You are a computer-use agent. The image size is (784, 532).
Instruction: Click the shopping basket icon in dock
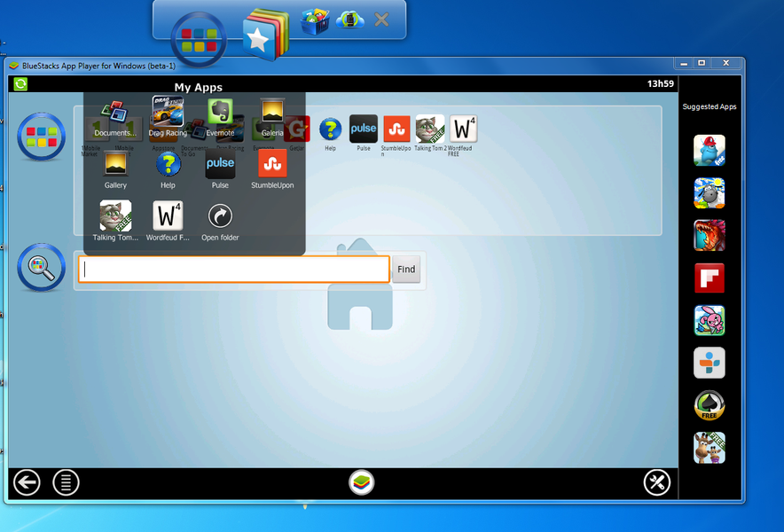pos(314,21)
